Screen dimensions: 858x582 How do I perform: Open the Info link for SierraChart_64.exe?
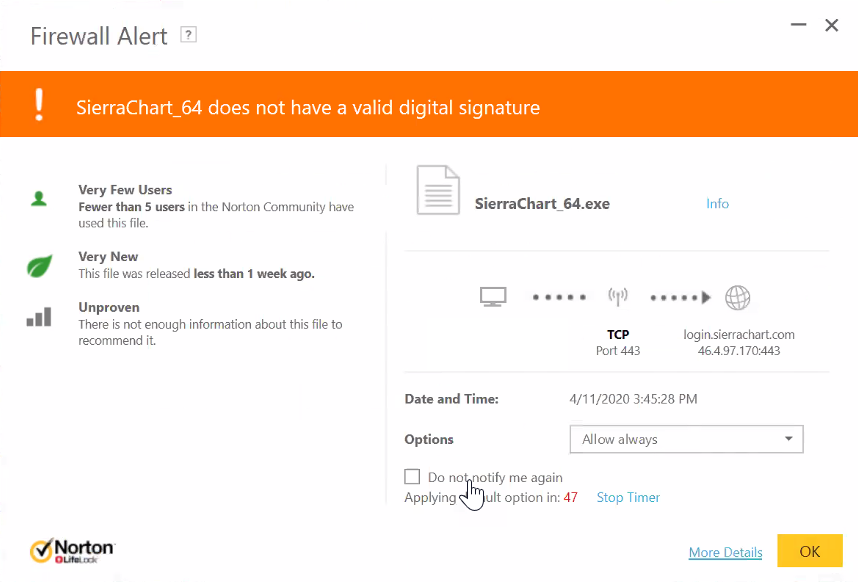[717, 203]
